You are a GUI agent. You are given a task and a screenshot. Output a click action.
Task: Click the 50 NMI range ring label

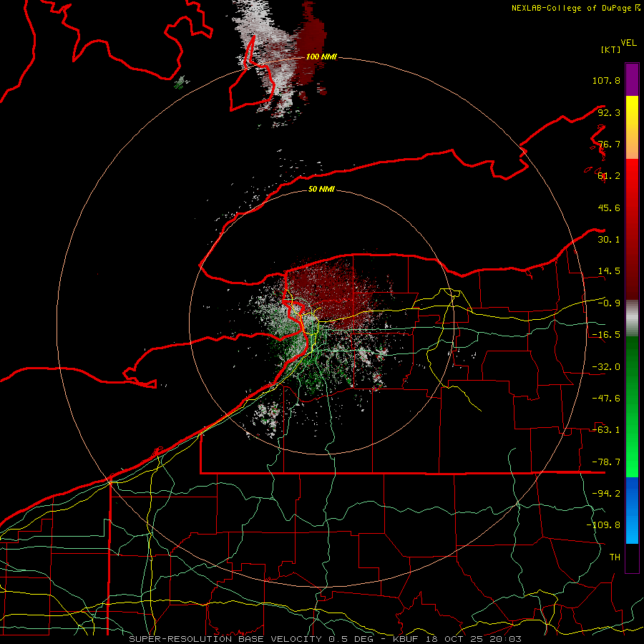(x=321, y=190)
